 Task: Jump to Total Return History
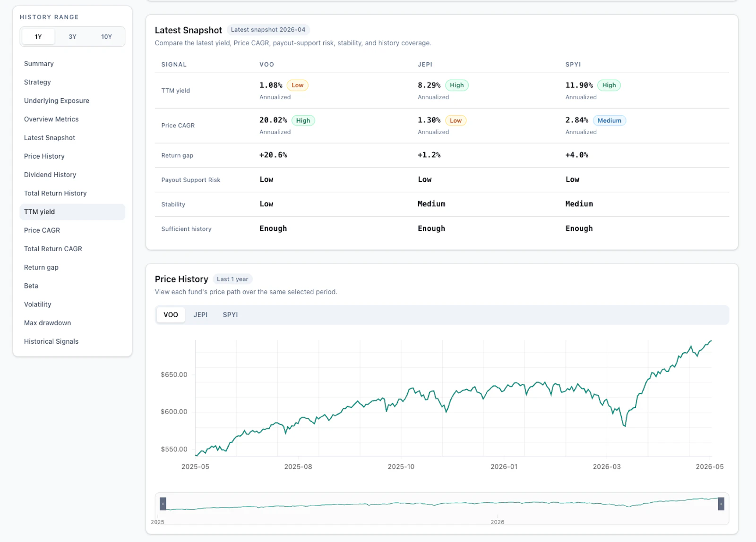72,193
